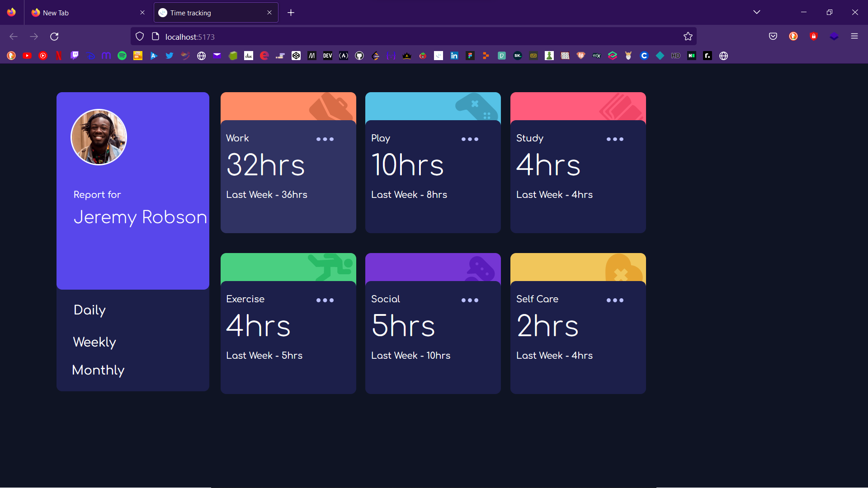Open the LeetCode bookmark
Image resolution: width=868 pixels, height=488 pixels.
pos(376,56)
